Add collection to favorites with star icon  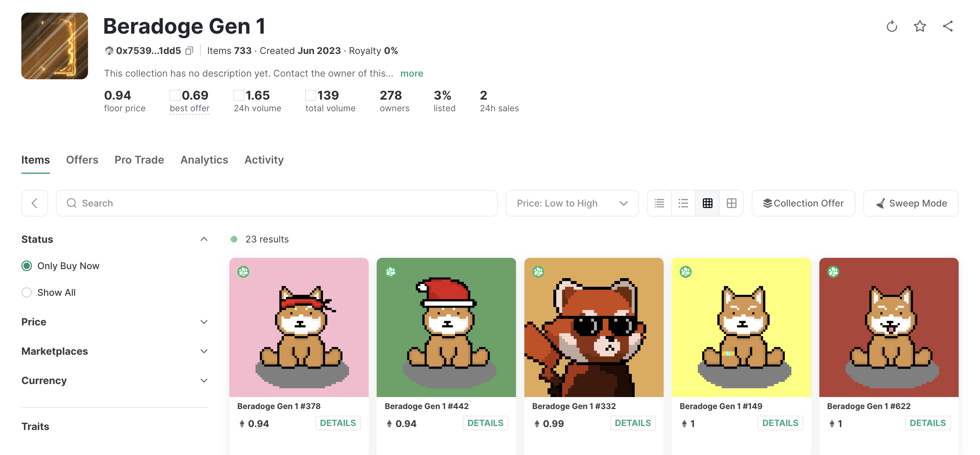[920, 26]
